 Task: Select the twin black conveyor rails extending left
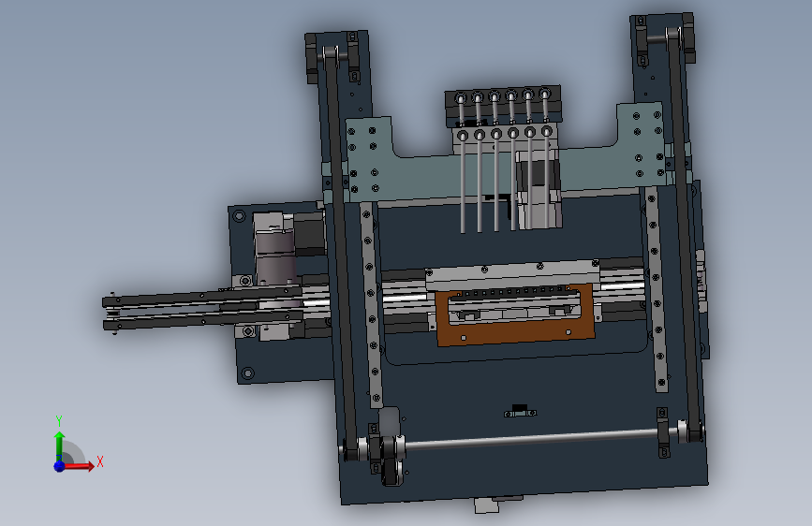(x=203, y=308)
